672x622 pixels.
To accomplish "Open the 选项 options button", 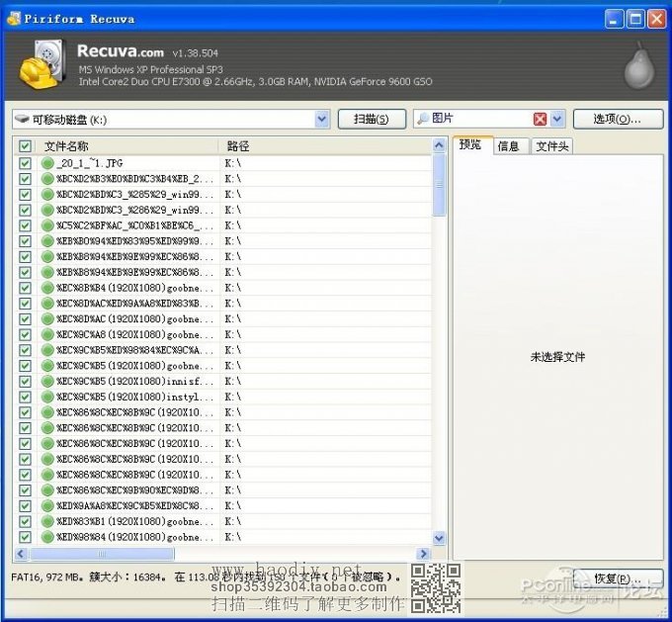I will [618, 119].
